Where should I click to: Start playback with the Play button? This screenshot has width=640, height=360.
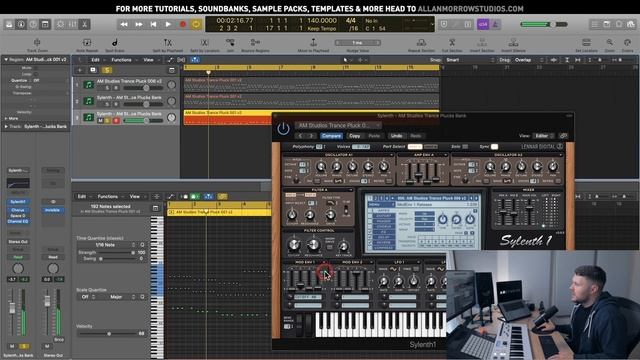(x=168, y=24)
